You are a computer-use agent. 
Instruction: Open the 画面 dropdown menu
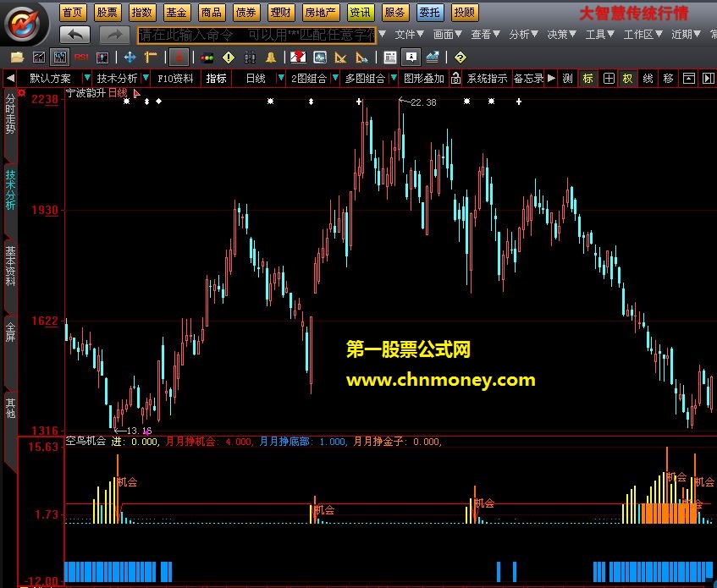(448, 35)
